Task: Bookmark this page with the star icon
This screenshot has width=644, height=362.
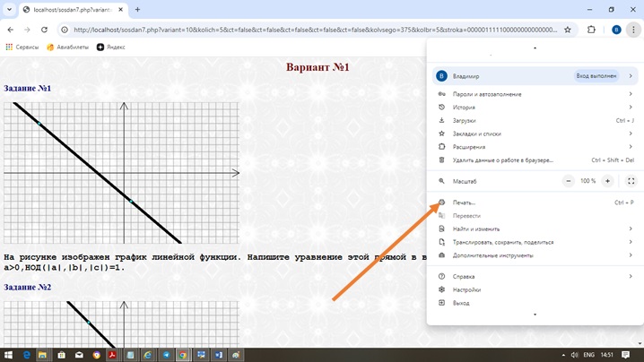Action: (568, 30)
